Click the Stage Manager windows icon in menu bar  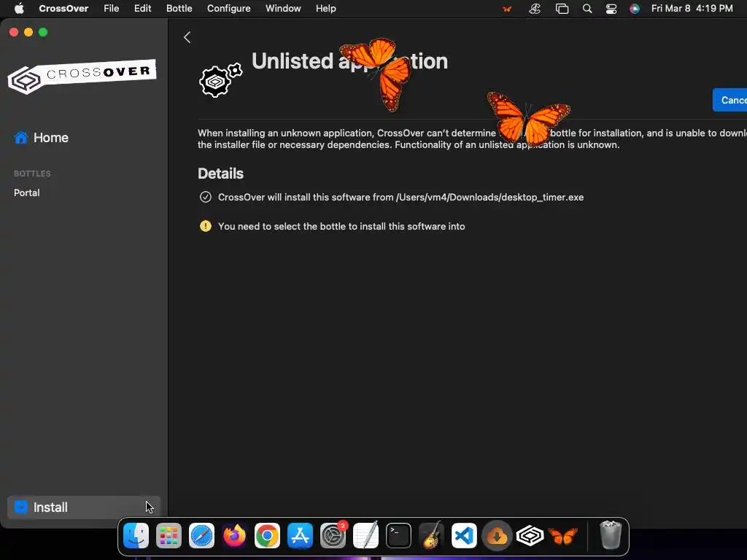coord(562,9)
